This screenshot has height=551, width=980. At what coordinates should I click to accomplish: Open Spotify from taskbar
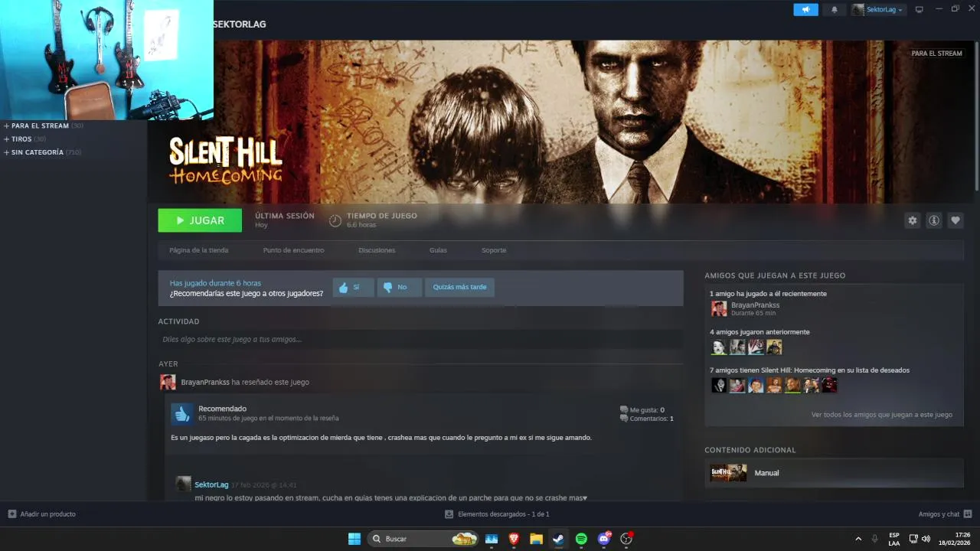581,539
